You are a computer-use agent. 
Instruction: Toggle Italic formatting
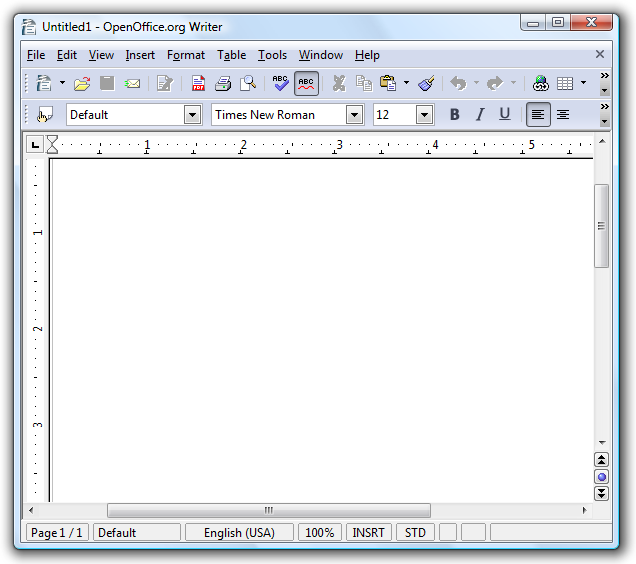click(x=480, y=115)
